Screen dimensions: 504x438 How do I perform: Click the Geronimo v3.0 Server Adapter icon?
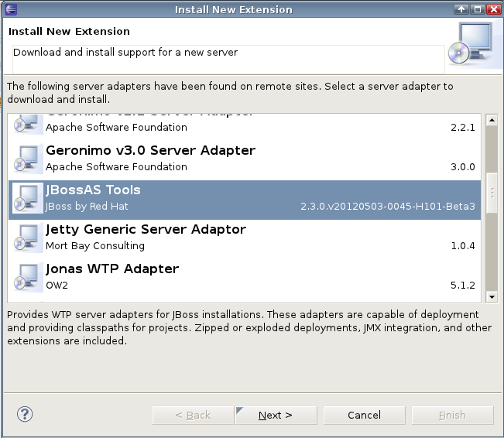point(27,158)
